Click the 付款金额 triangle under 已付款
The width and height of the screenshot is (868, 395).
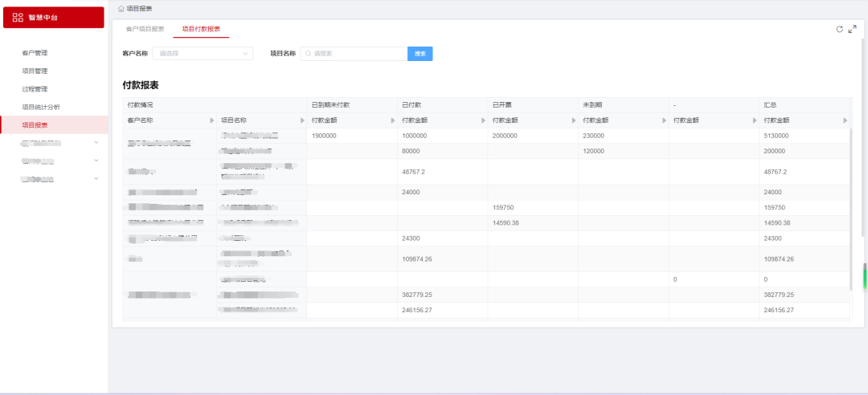click(483, 120)
